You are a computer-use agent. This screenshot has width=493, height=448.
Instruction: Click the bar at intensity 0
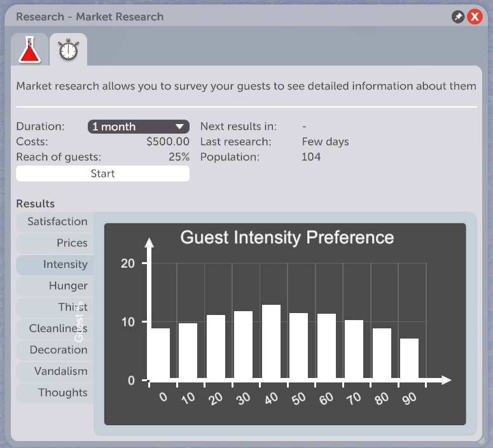[x=160, y=353]
